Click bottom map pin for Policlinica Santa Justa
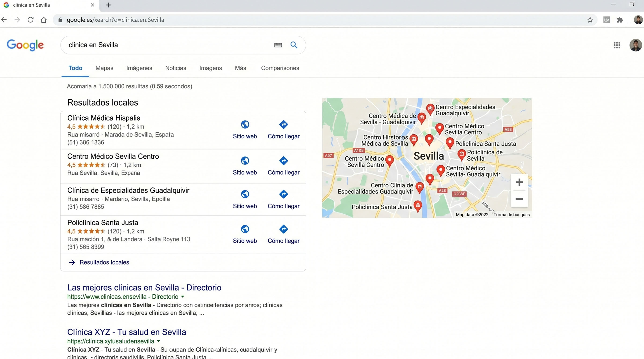The height and width of the screenshot is (359, 644). [x=418, y=206]
